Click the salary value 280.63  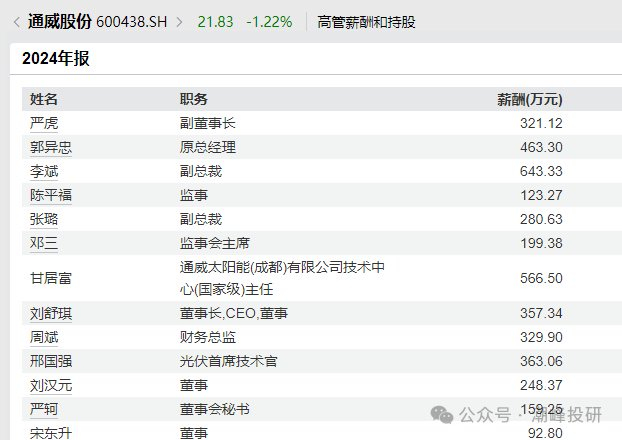[x=541, y=219]
